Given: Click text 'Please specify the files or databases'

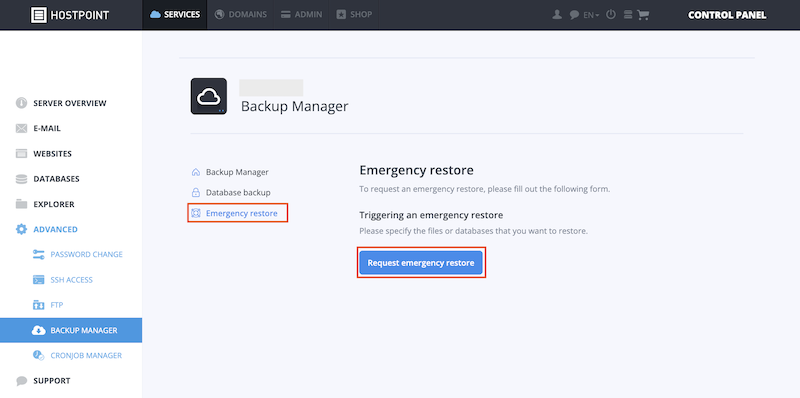Looking at the screenshot, I should [x=473, y=231].
